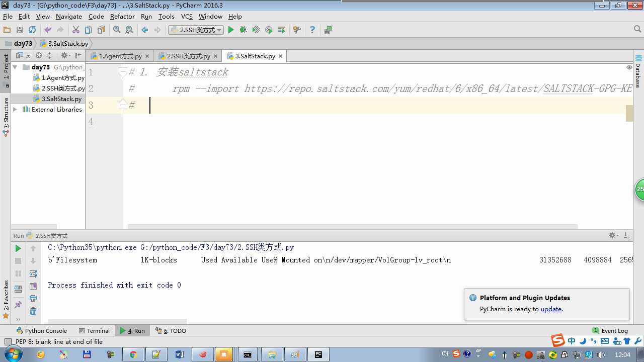Click the Replace toolbar icon
Viewport: 644px width, 362px height.
tap(129, 30)
